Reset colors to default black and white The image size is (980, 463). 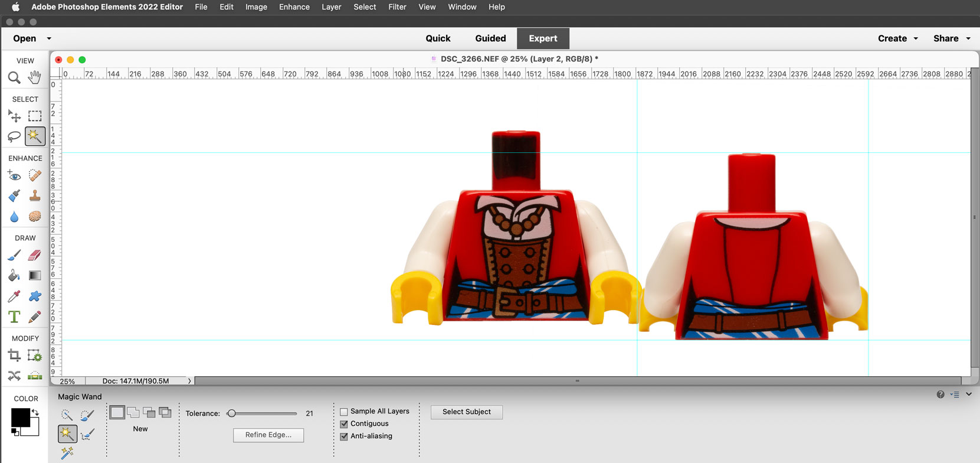(x=15, y=432)
